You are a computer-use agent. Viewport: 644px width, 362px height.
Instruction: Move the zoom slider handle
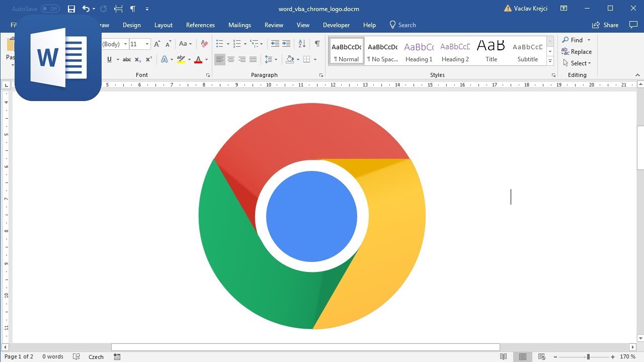click(588, 357)
